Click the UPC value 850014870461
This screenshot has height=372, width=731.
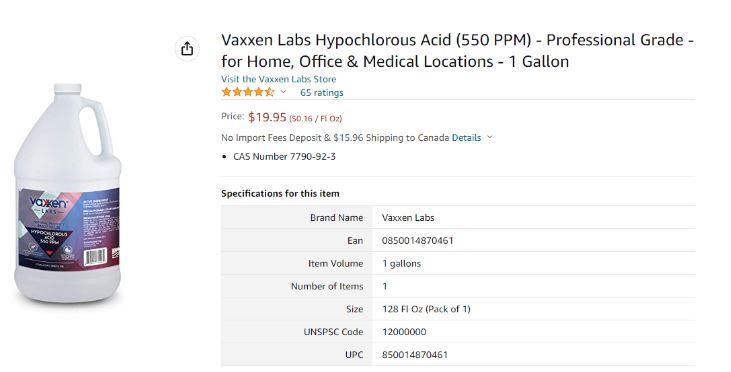pyautogui.click(x=415, y=355)
